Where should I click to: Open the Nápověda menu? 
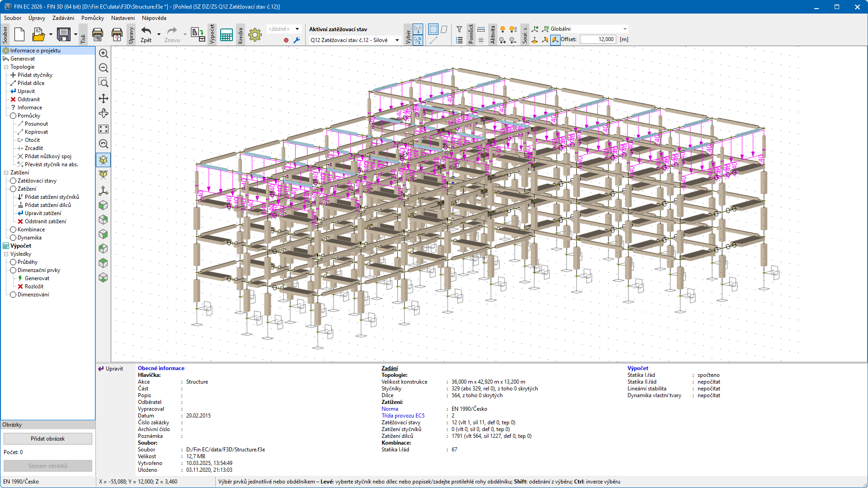(x=154, y=18)
